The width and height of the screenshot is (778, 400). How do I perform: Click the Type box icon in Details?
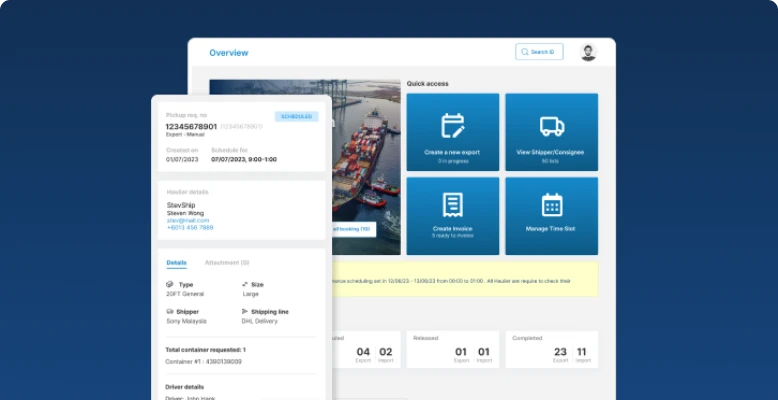click(x=170, y=284)
